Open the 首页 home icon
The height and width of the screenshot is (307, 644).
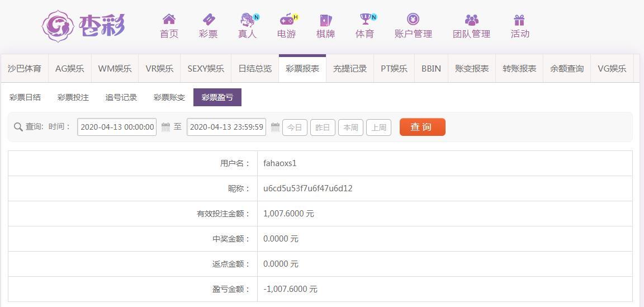[x=169, y=20]
